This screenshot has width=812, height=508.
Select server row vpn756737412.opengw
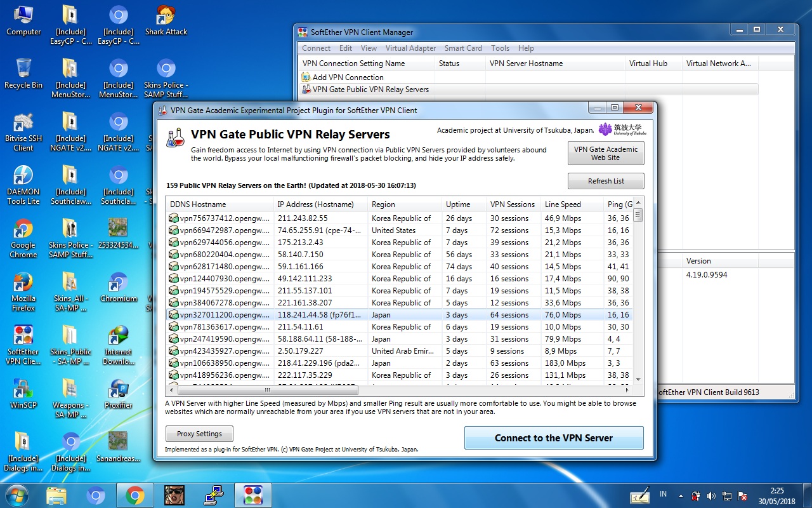pyautogui.click(x=400, y=218)
